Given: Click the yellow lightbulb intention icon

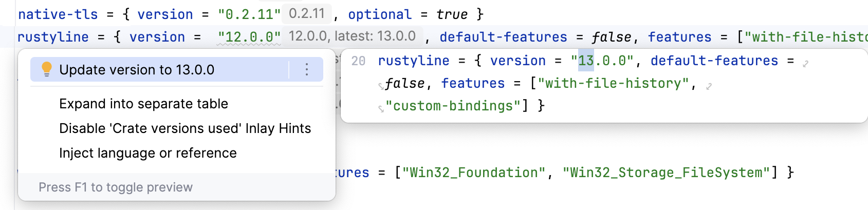Looking at the screenshot, I should click(x=46, y=69).
